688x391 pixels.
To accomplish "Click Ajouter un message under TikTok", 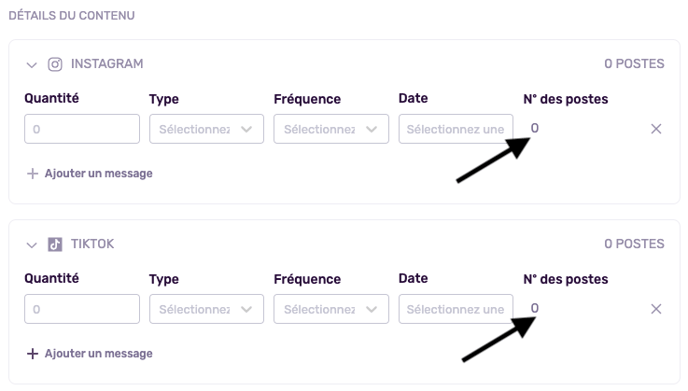I will pos(99,354).
